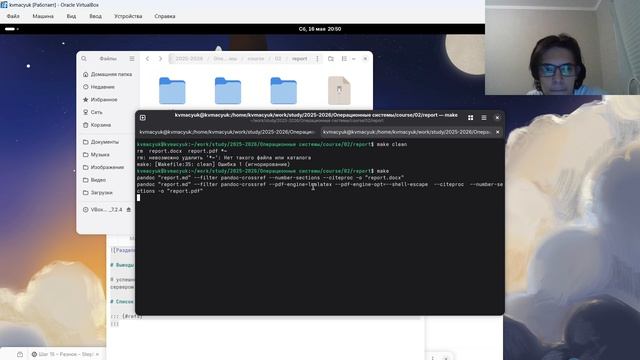This screenshot has width=640, height=360.
Task: Click the '# Список' heading in editor
Action: (122, 302)
